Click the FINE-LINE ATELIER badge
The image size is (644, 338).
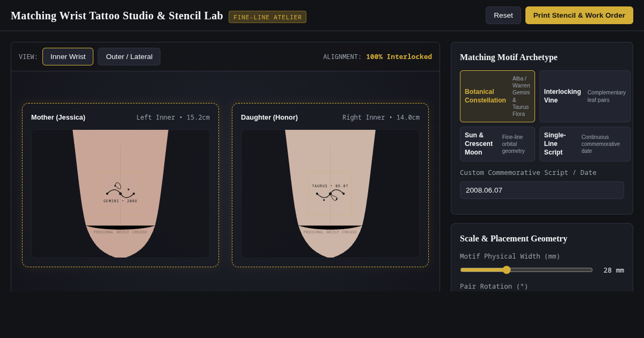click(x=267, y=17)
